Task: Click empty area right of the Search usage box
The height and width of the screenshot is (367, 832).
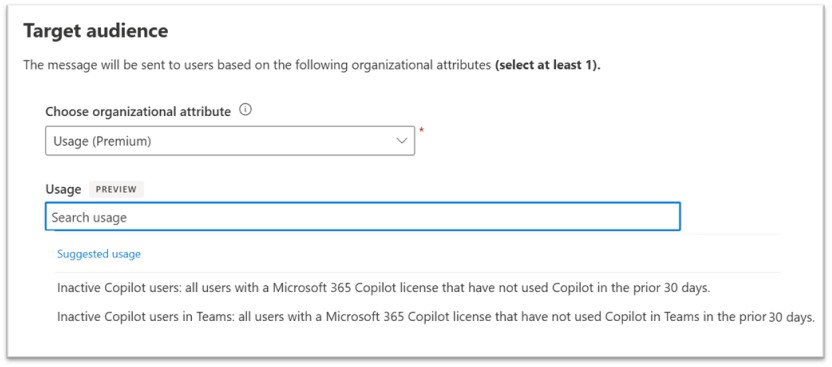Action: tap(730, 216)
